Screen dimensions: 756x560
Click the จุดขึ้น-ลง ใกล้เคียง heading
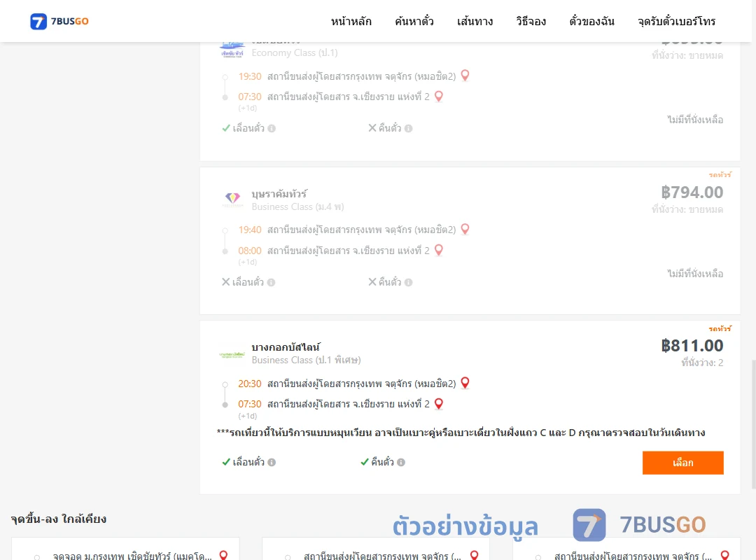(59, 519)
